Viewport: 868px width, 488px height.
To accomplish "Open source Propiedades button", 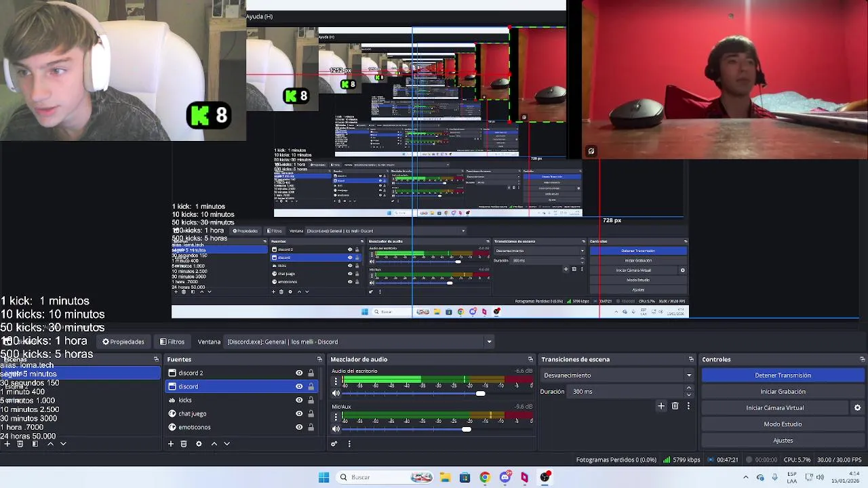I will click(x=123, y=342).
